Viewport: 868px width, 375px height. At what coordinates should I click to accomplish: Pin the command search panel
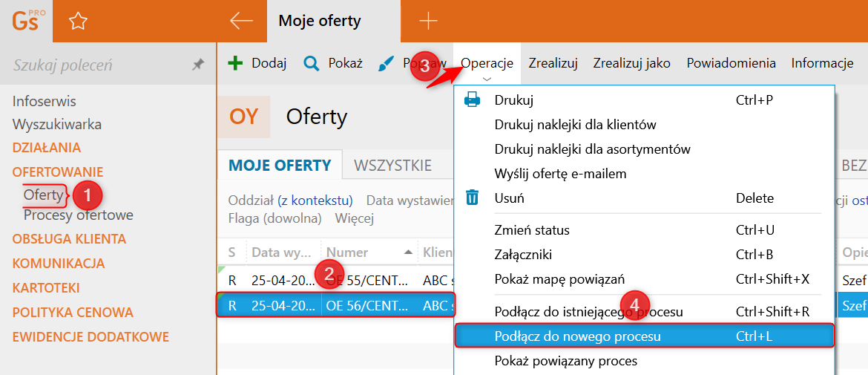(197, 65)
